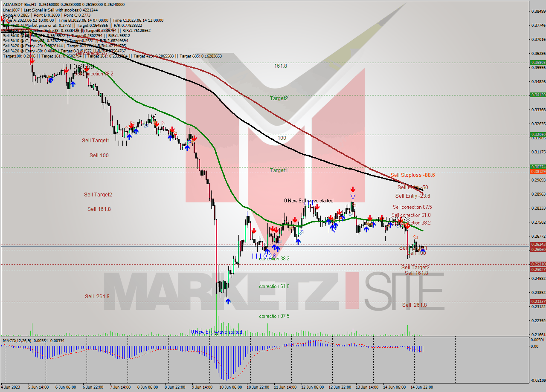Viewport: 546px width, 392px height.
Task: Click the red 0.23357 price tag
Action: (537, 301)
